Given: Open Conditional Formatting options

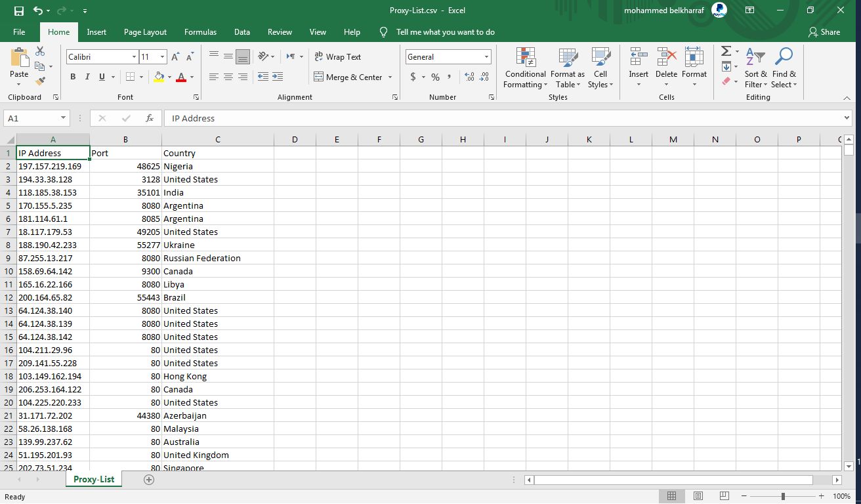Looking at the screenshot, I should click(525, 68).
